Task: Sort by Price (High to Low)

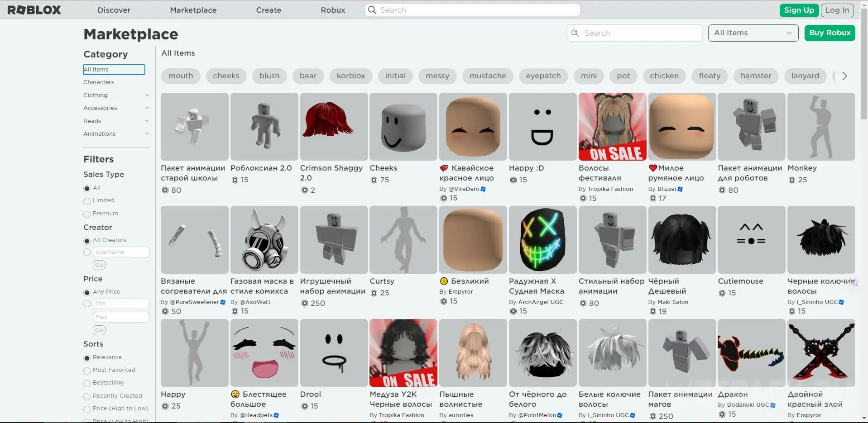Action: tap(87, 409)
